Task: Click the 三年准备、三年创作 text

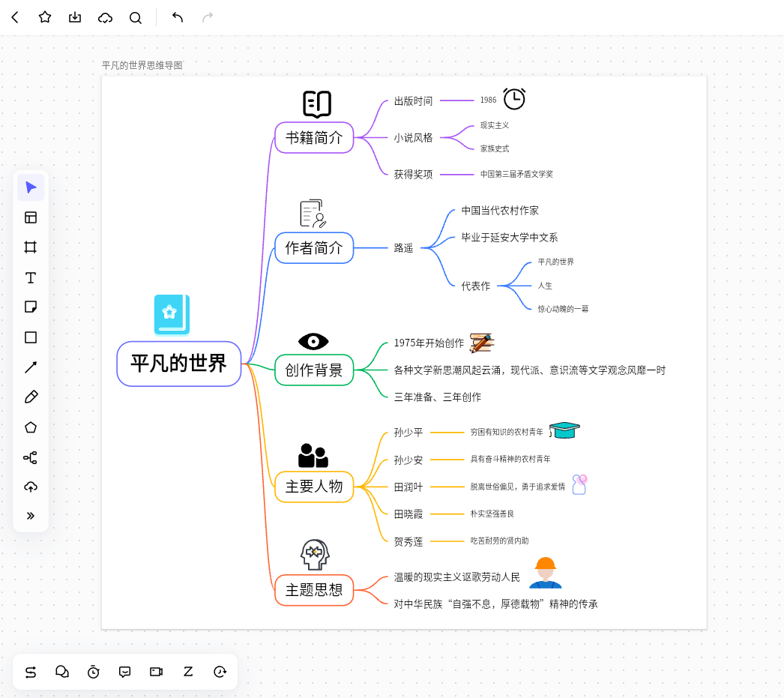Action: point(438,397)
